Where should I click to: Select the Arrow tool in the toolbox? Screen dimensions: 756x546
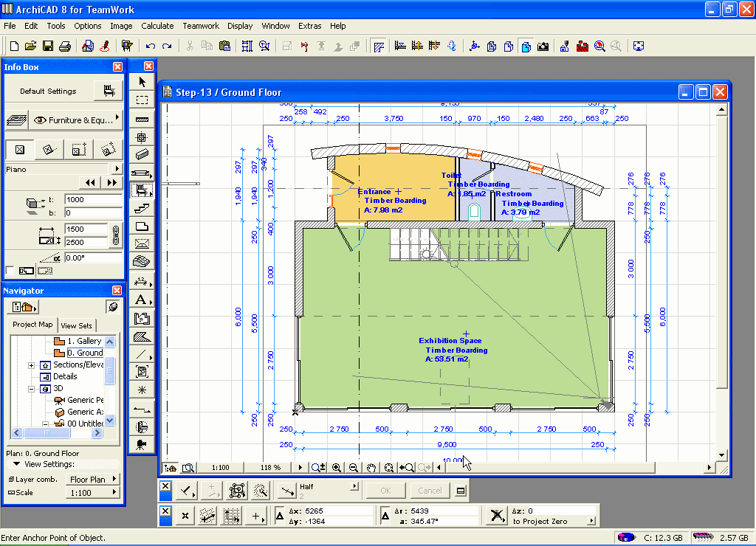[142, 82]
